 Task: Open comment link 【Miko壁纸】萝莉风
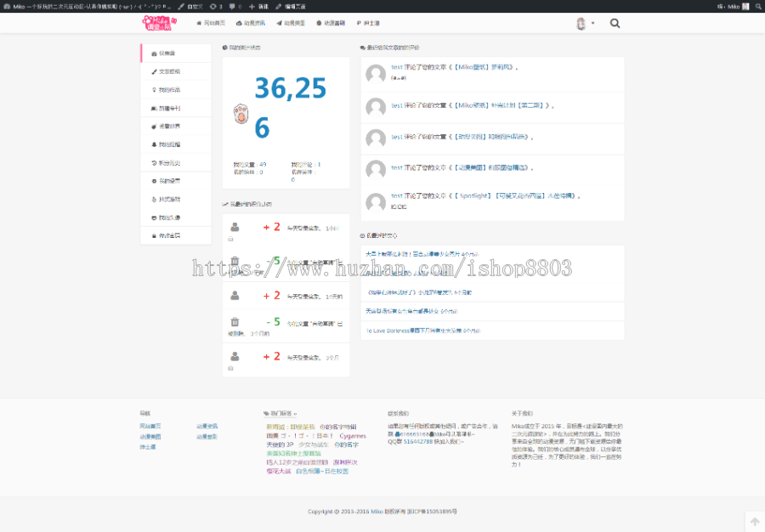click(x=484, y=67)
